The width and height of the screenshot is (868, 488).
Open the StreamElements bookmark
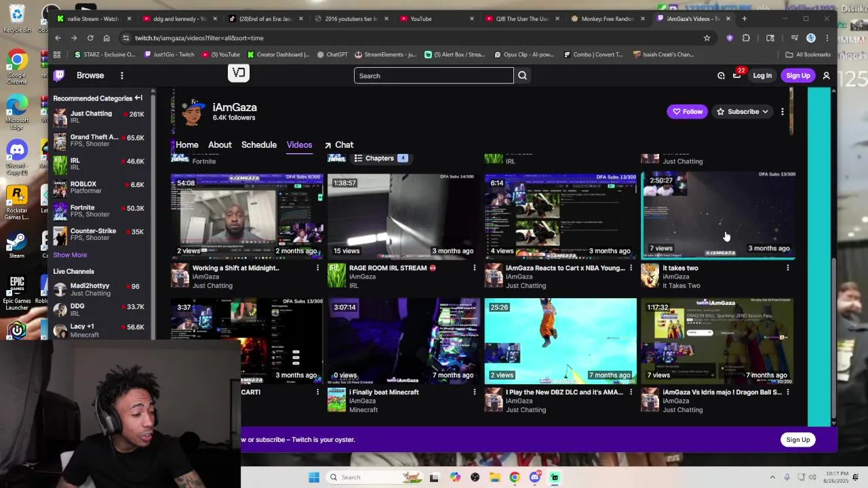(386, 54)
